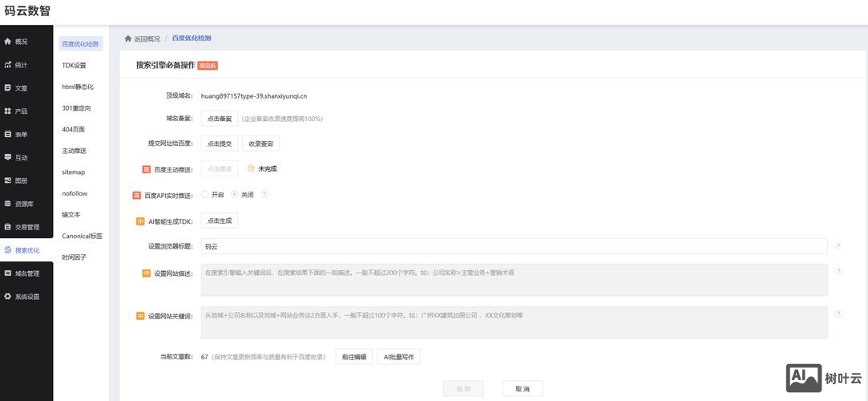Open the 概况 overview sidebar item
868x401 pixels.
[26, 42]
